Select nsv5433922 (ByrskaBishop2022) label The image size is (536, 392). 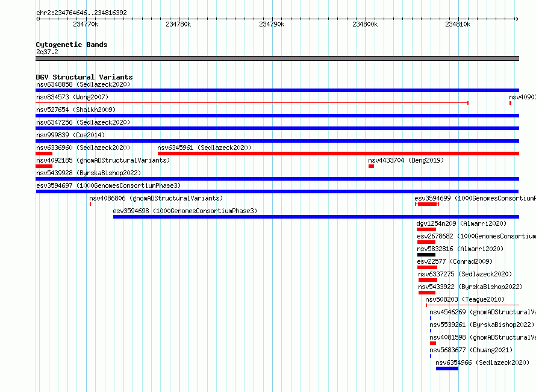pos(470,287)
